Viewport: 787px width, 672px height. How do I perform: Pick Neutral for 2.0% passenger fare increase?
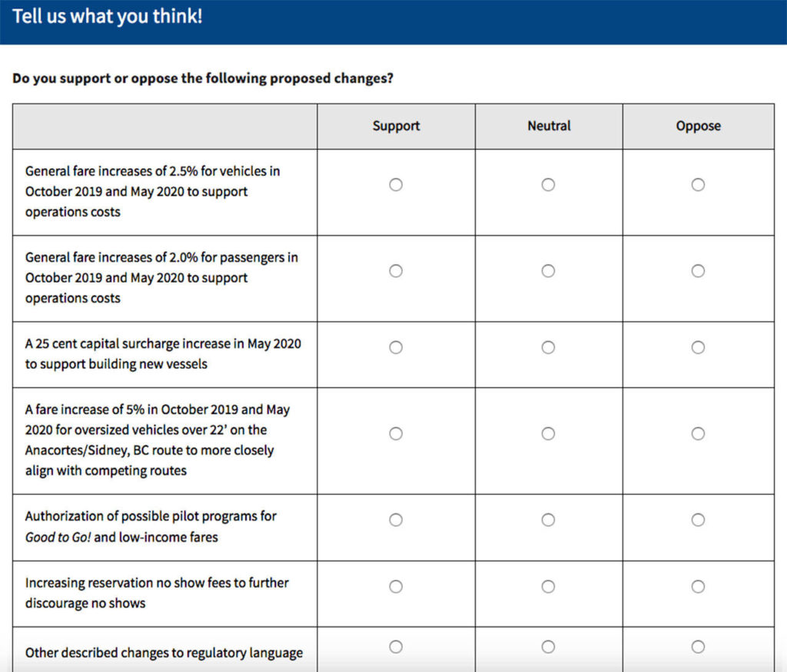[548, 270]
